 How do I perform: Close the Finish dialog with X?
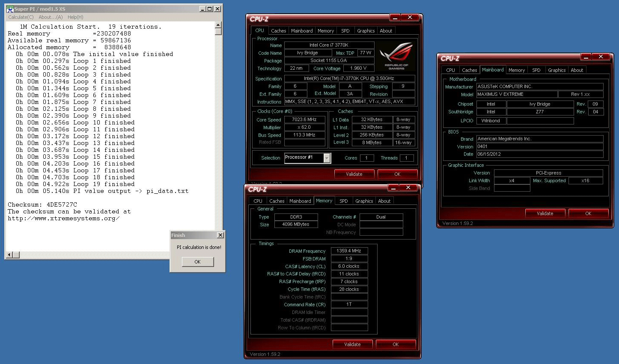pyautogui.click(x=220, y=235)
